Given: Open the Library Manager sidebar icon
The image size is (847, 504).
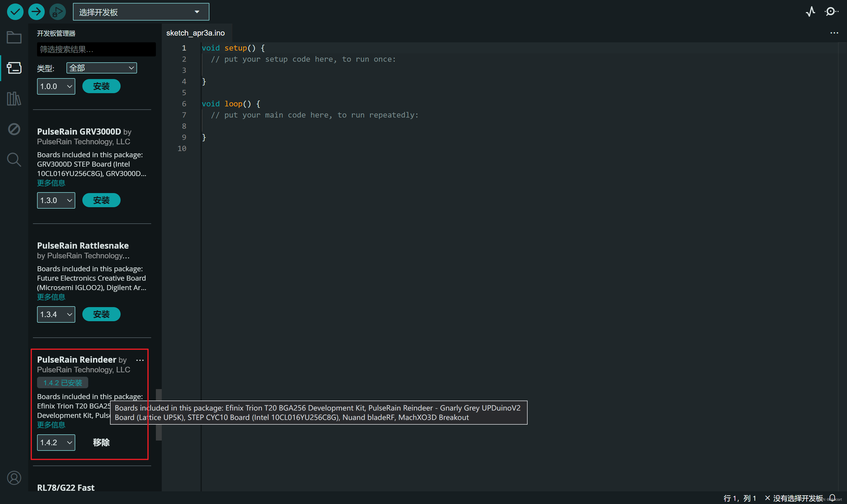Looking at the screenshot, I should click(x=14, y=98).
